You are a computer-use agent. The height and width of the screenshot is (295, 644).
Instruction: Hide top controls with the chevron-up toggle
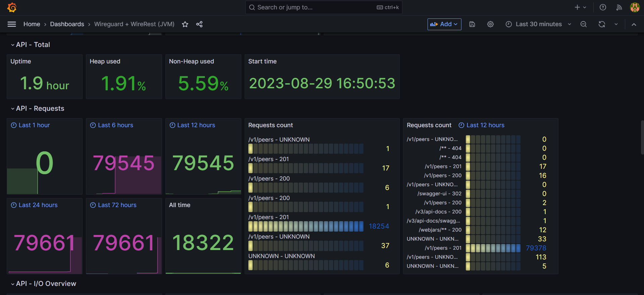[x=634, y=24]
